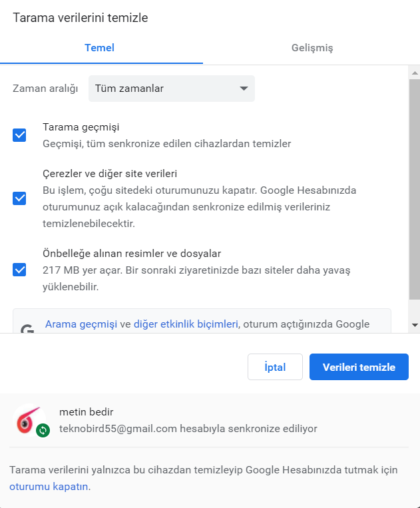
Task: Select the Temel tab
Action: click(99, 48)
